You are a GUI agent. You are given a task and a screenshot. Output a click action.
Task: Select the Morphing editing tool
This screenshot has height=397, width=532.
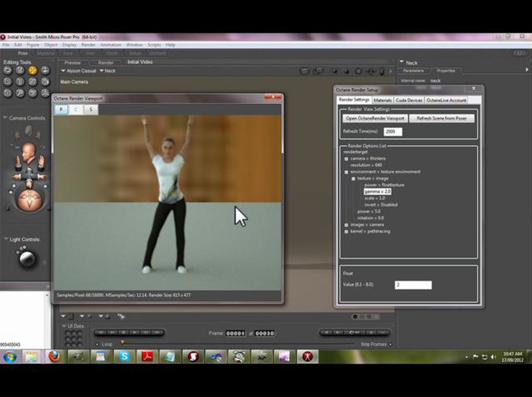pos(32,93)
